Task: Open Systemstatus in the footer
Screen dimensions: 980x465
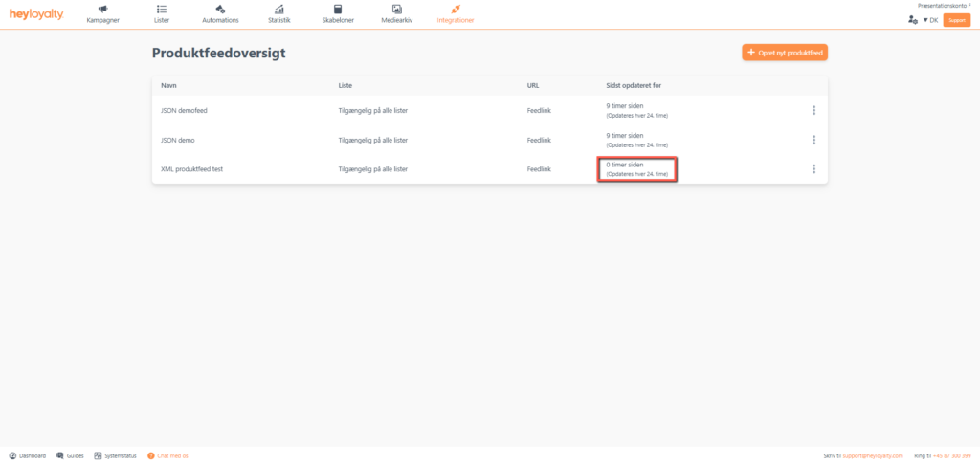Action: [x=115, y=455]
